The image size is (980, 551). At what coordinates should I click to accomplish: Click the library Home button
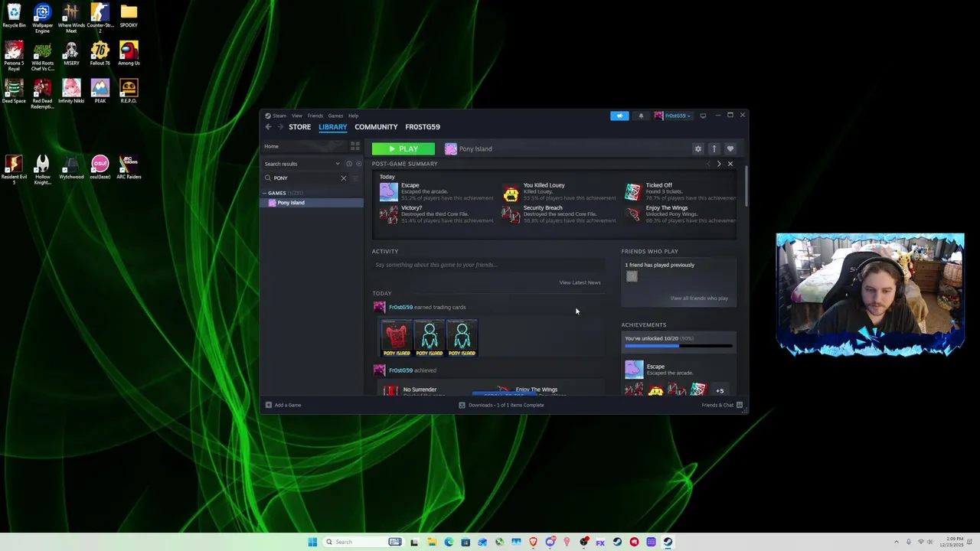(305, 146)
